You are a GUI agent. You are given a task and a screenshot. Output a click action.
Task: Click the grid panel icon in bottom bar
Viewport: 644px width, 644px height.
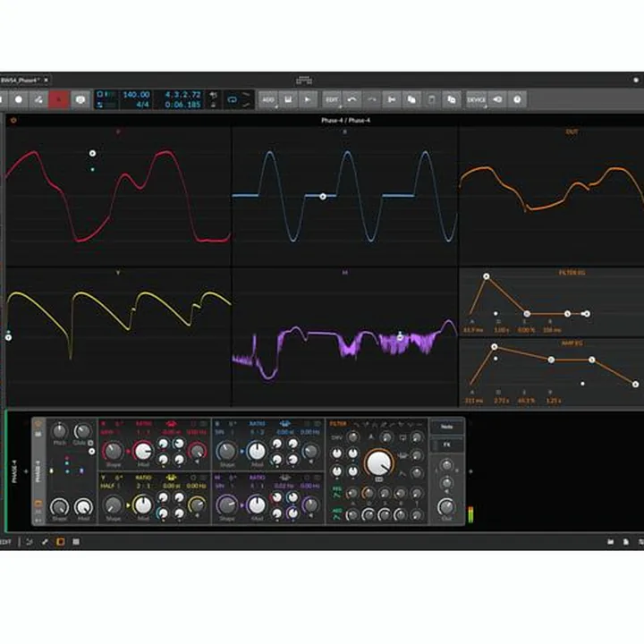tap(76, 542)
